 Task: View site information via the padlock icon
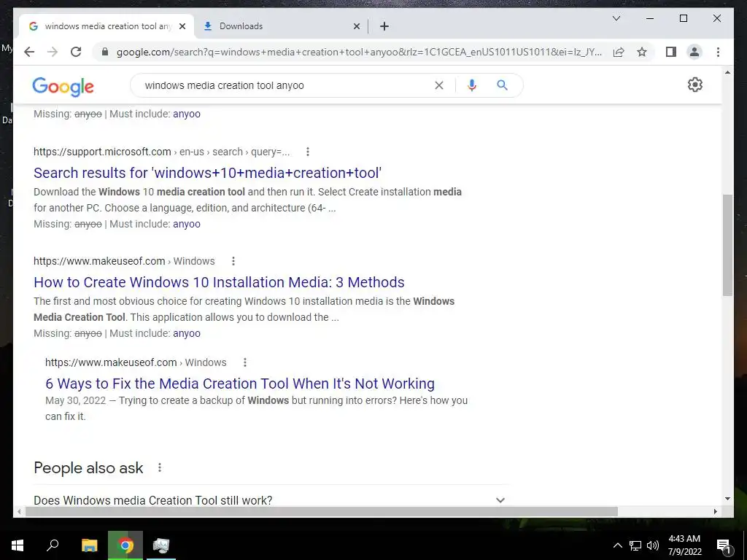pos(105,52)
